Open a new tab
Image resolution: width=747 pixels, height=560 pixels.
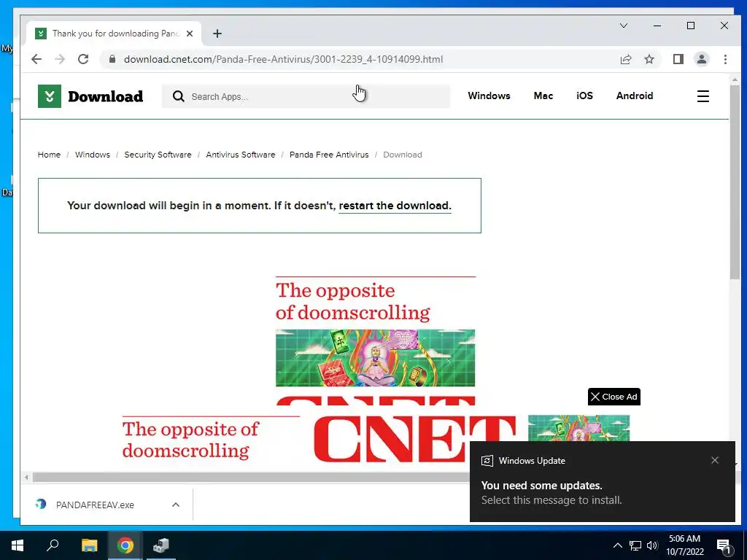coord(217,34)
